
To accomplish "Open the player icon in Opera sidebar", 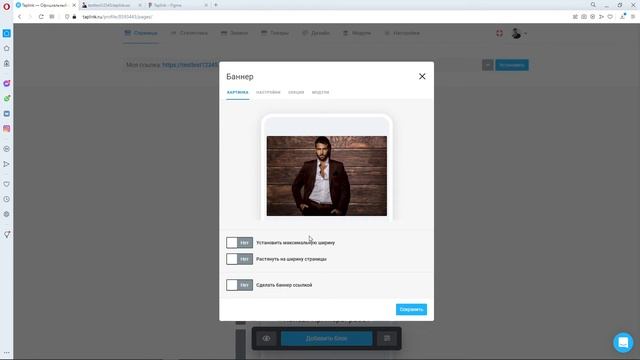I will click(x=7, y=149).
